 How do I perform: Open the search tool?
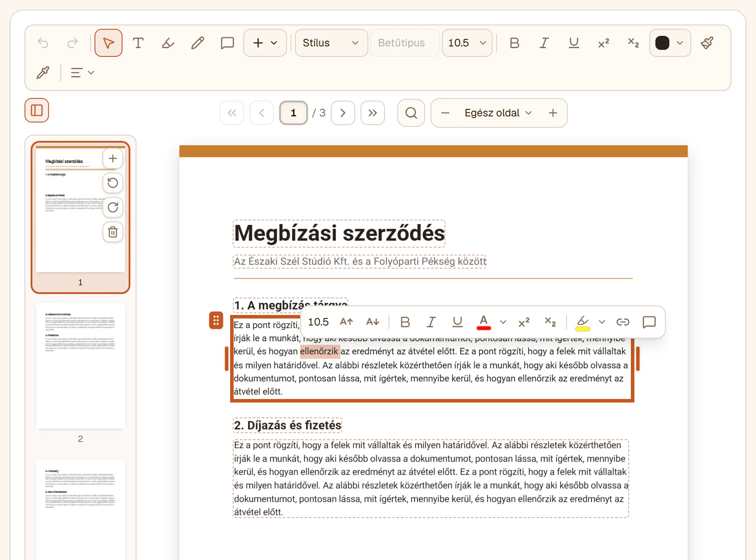(411, 113)
